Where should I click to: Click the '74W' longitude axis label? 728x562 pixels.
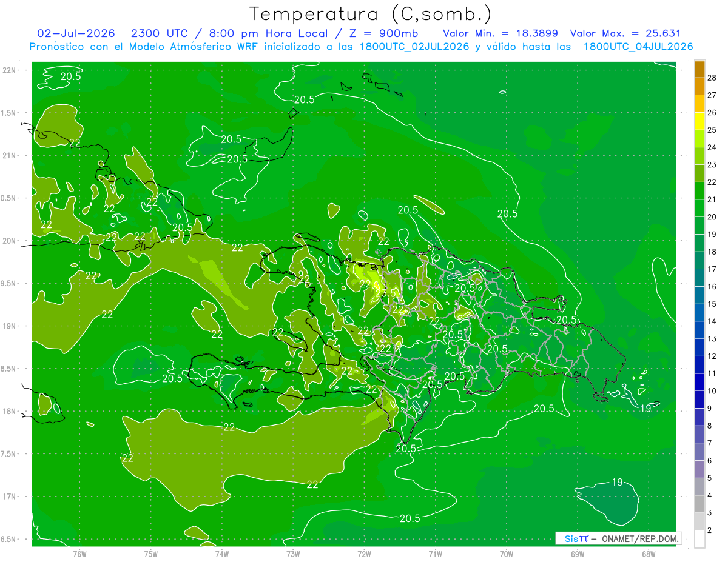[x=221, y=554]
